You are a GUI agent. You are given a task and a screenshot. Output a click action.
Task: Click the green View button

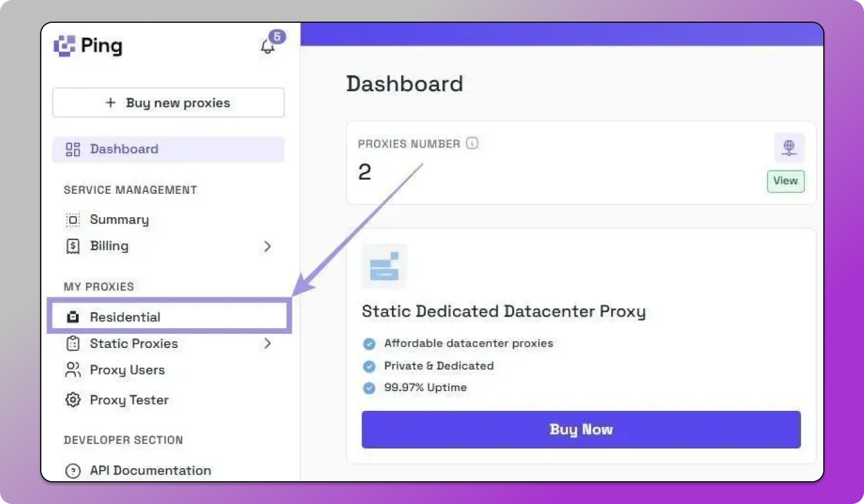[x=786, y=181]
